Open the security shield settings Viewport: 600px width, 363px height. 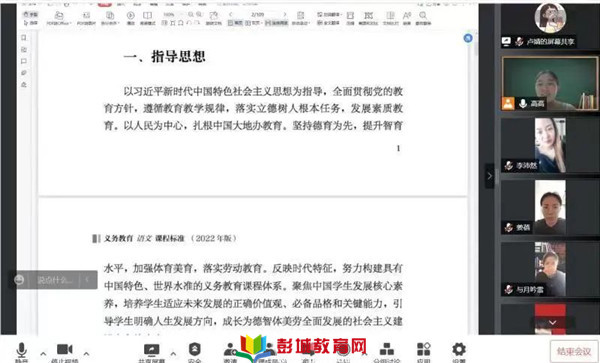click(195, 351)
